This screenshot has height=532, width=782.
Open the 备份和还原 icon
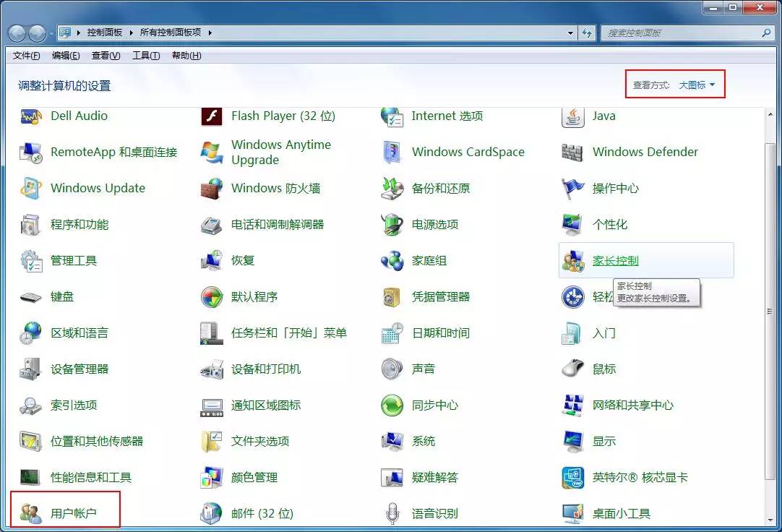click(392, 189)
